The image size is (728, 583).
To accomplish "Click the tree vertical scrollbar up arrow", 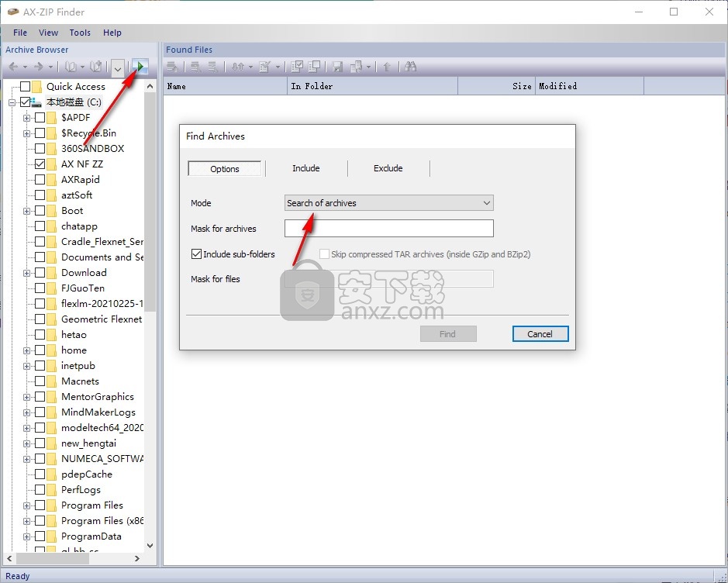I will (150, 86).
